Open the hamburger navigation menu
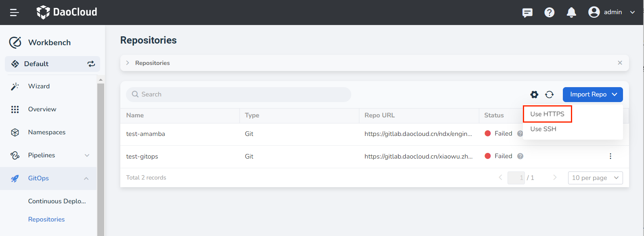The image size is (644, 236). pos(15,13)
